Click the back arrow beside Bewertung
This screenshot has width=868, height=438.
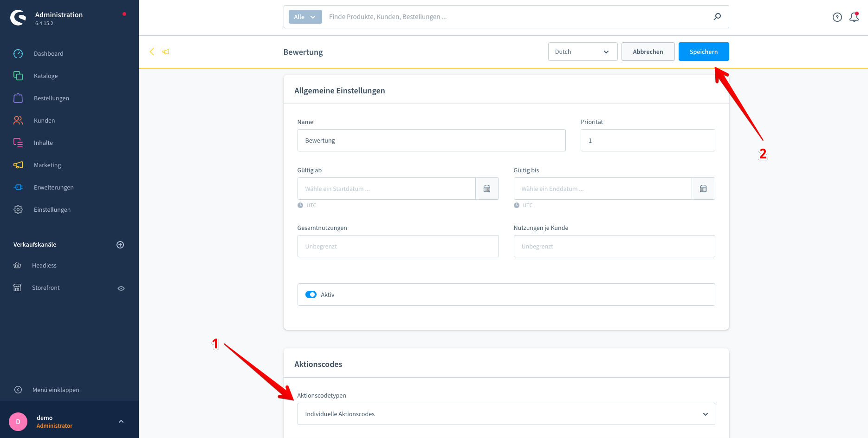click(x=152, y=52)
